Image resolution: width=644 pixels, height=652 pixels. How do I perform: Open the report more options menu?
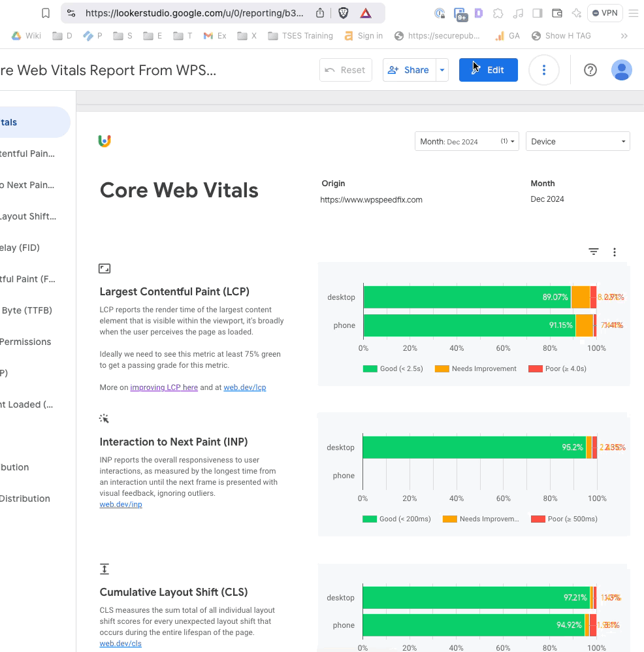pos(544,70)
